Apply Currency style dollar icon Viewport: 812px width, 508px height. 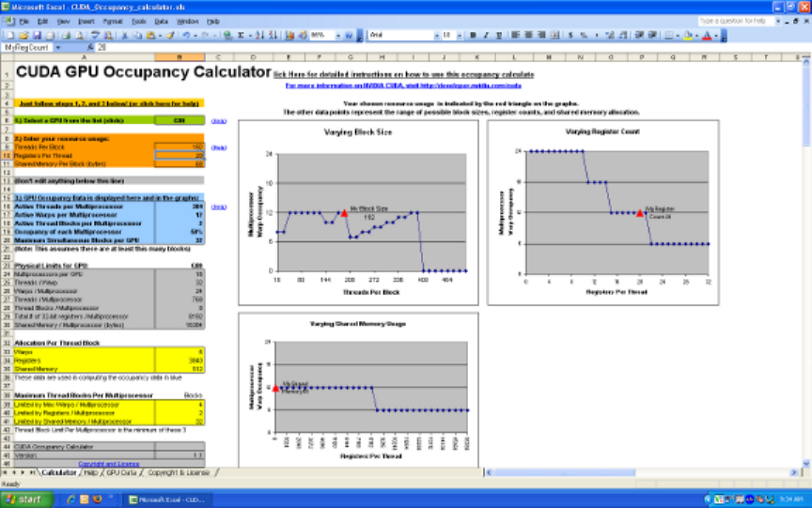(570, 35)
